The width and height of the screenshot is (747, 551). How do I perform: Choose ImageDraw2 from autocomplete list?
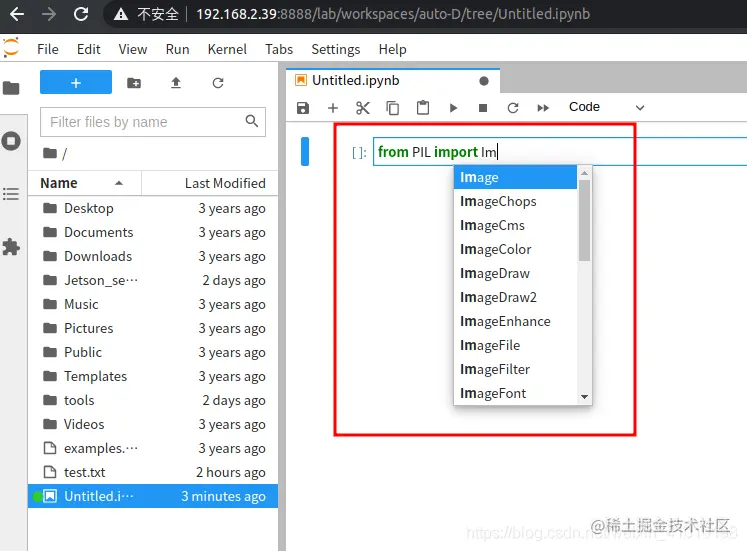coord(515,297)
